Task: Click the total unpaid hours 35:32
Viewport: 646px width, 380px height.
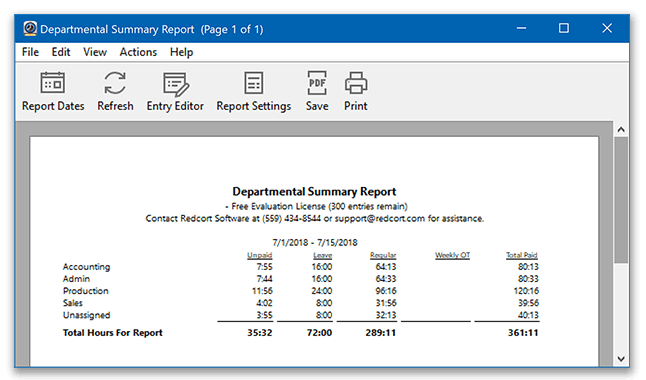Action: pos(260,333)
